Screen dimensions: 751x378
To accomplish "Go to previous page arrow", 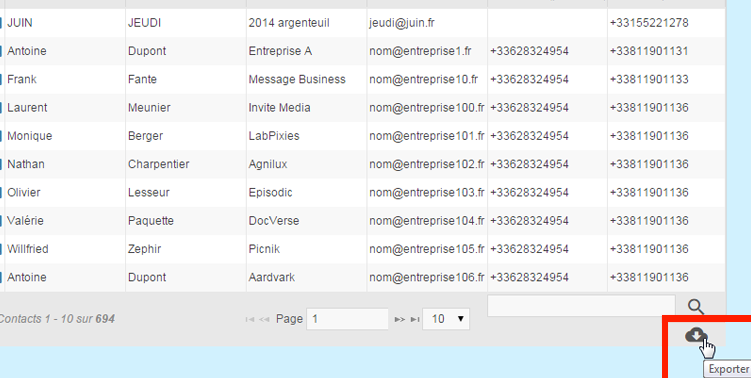I will pos(264,320).
